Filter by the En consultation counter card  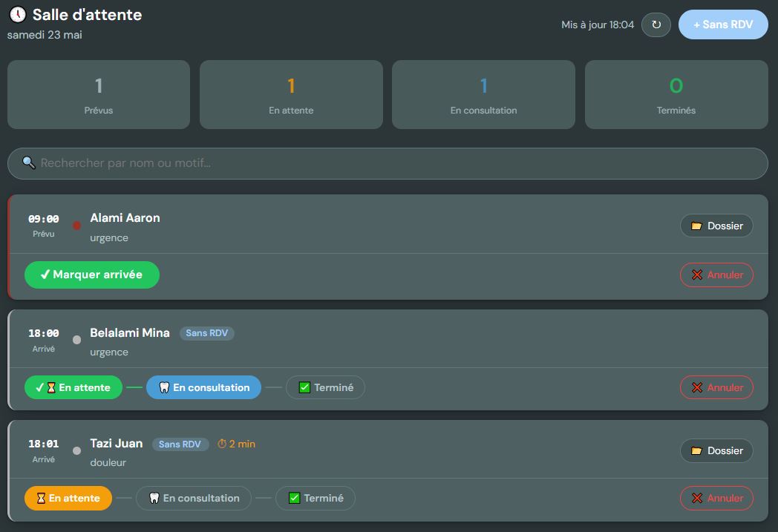tap(484, 95)
